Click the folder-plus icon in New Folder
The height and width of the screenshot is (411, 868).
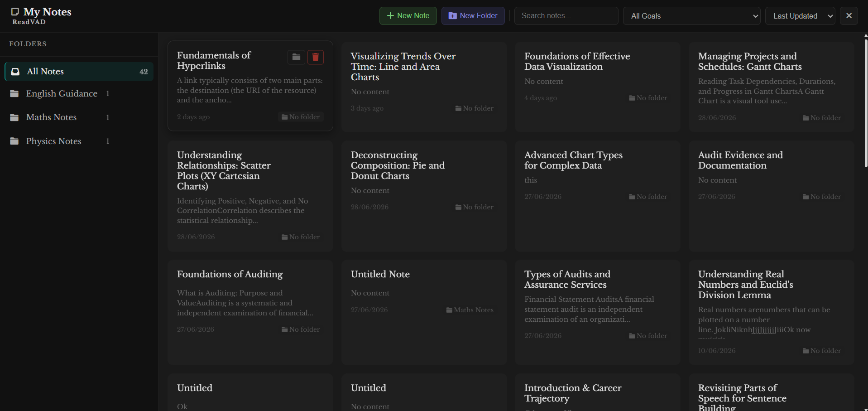(452, 16)
